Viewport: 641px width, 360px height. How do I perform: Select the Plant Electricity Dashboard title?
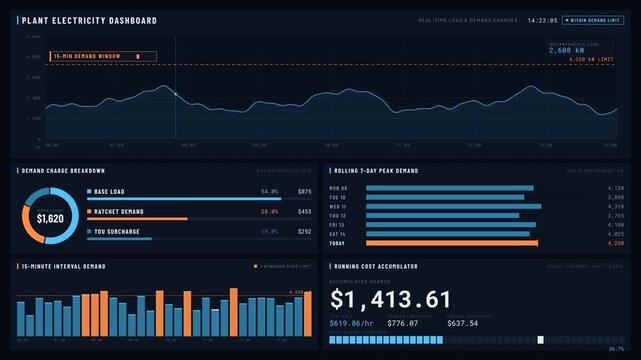[x=89, y=20]
